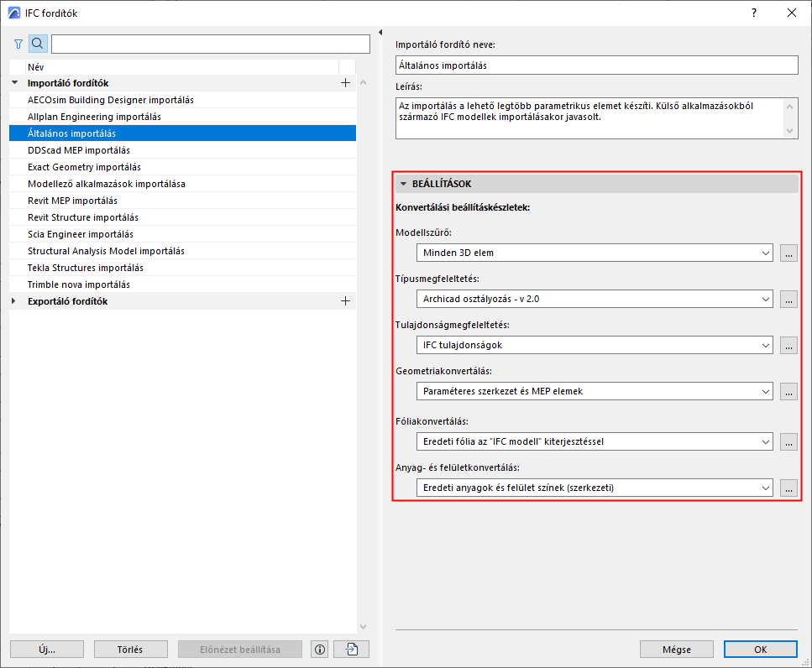Confirm with the OK button
Image resolution: width=812 pixels, height=668 pixels.
click(760, 650)
